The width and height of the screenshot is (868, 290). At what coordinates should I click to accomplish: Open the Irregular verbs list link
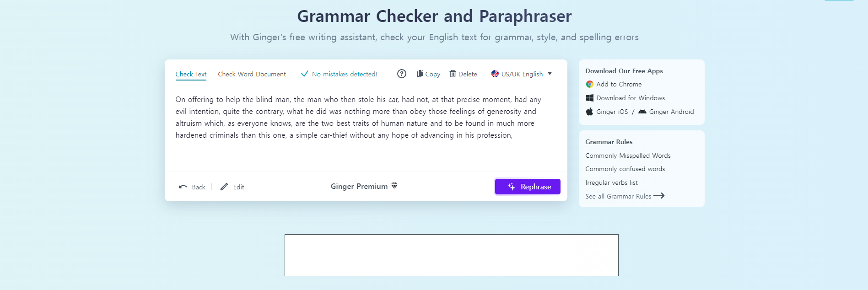(x=611, y=183)
